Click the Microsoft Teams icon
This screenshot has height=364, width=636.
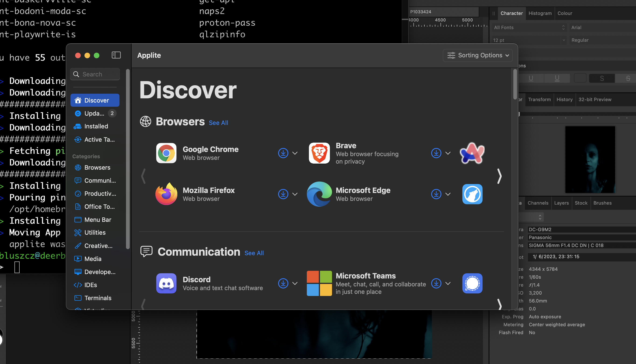[319, 283]
